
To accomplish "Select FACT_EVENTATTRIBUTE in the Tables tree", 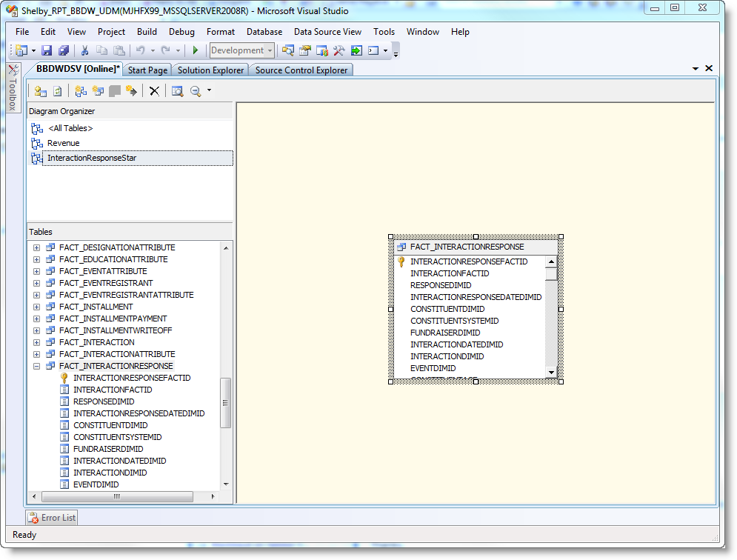I will coord(103,271).
